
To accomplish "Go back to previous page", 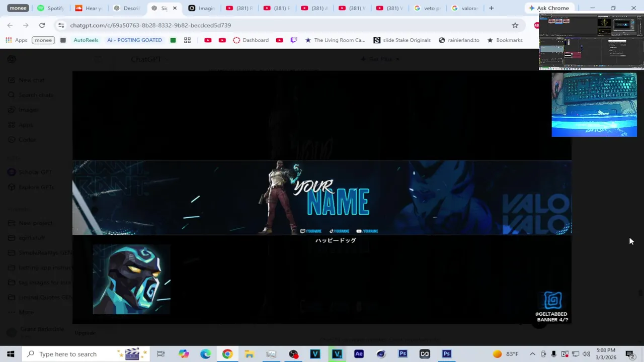I will (10, 25).
